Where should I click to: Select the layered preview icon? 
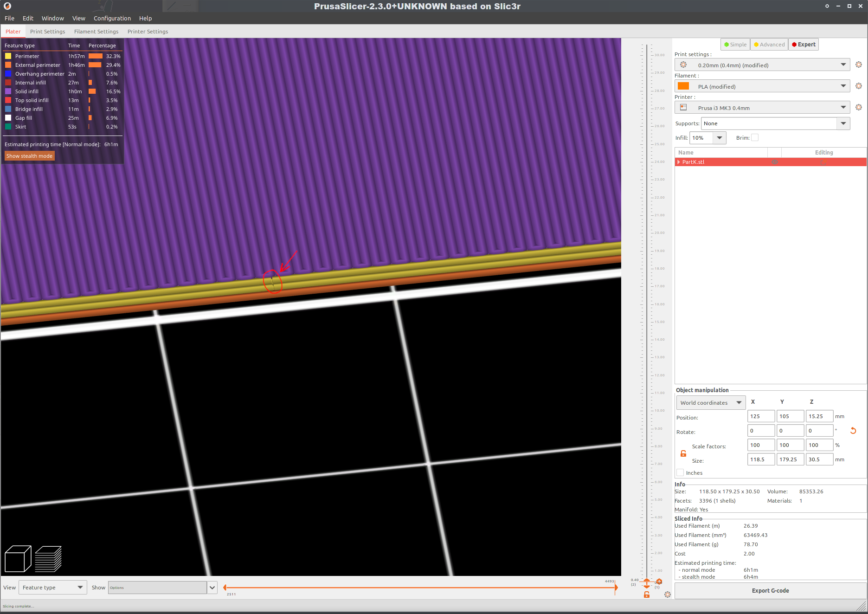[49, 559]
